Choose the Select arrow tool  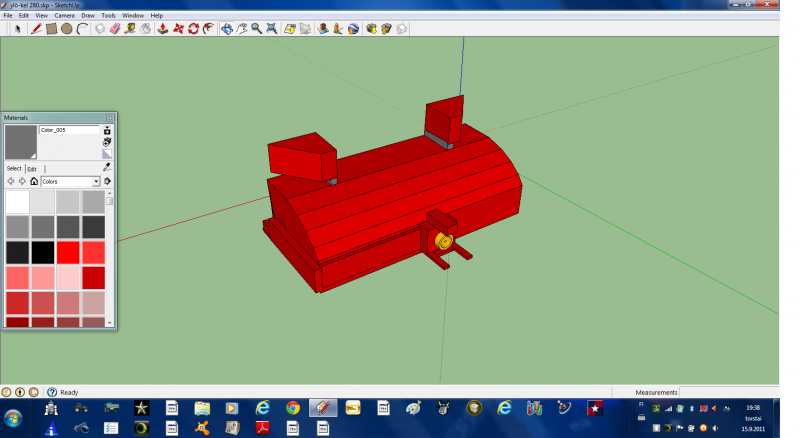tap(18, 29)
